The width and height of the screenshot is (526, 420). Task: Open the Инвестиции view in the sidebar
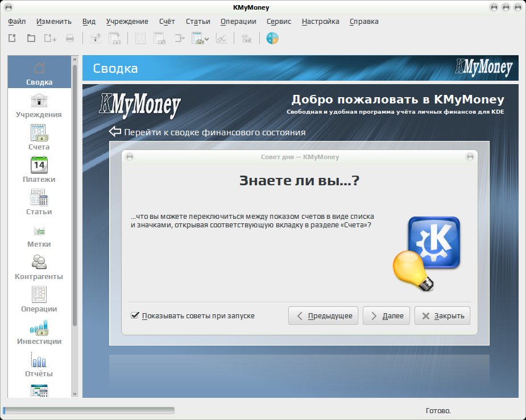pos(39,332)
